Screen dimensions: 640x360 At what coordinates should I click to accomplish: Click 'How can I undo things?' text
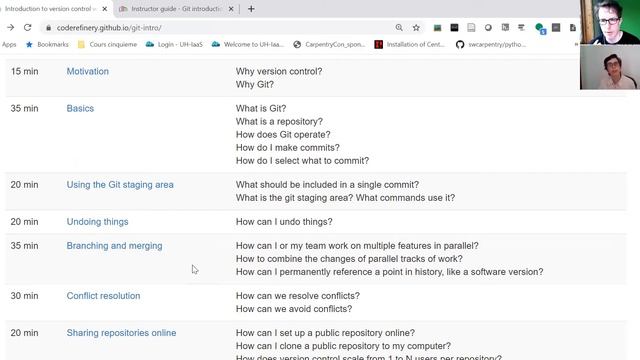coord(284,222)
